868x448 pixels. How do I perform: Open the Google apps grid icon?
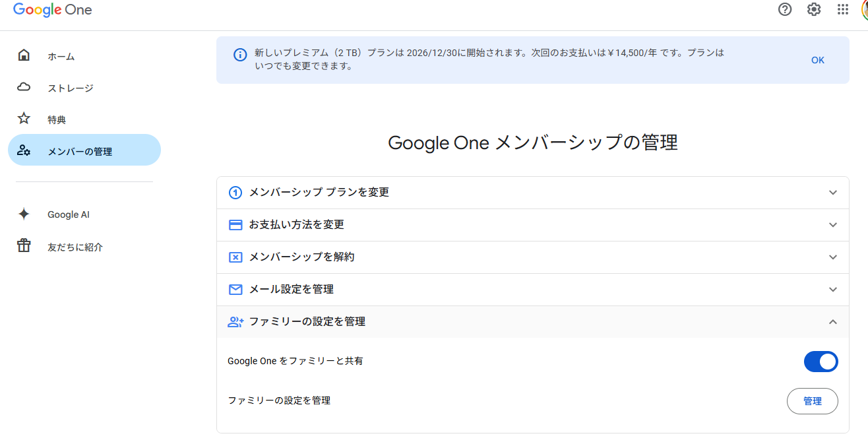(842, 9)
